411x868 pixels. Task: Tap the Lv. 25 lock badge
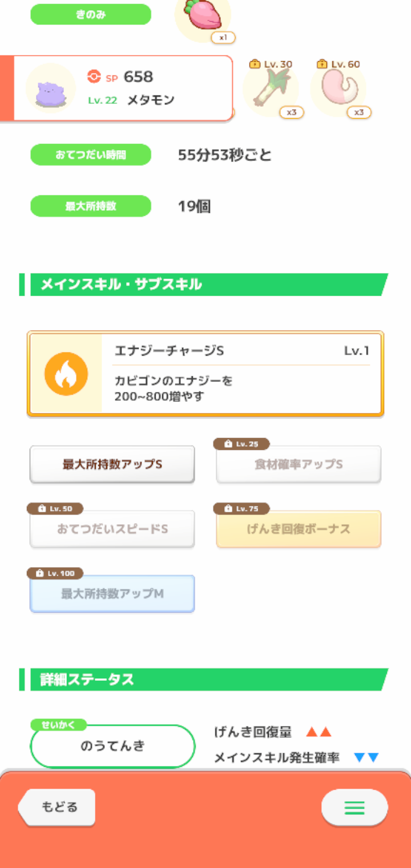[x=241, y=444]
